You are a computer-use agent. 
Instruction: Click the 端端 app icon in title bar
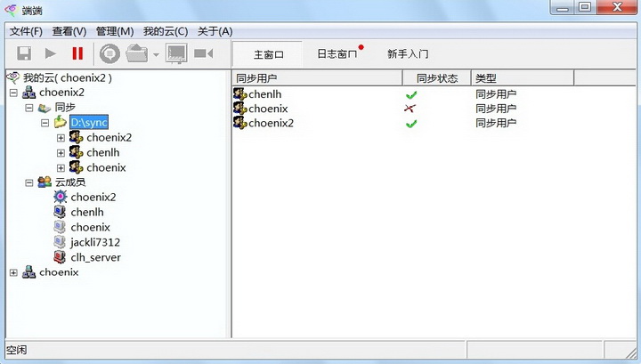(x=11, y=10)
